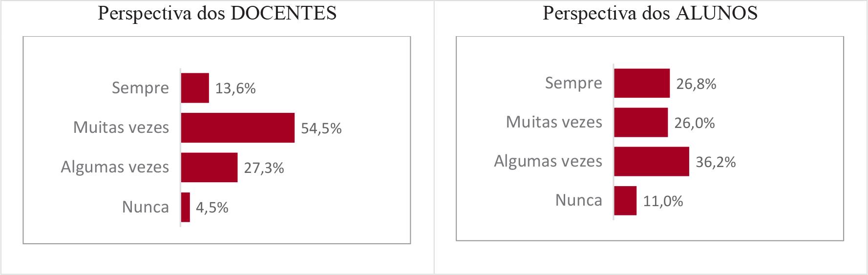Click the Nunca bar in ALUNOS chart
Screen dimensions: 868x275
pos(625,200)
